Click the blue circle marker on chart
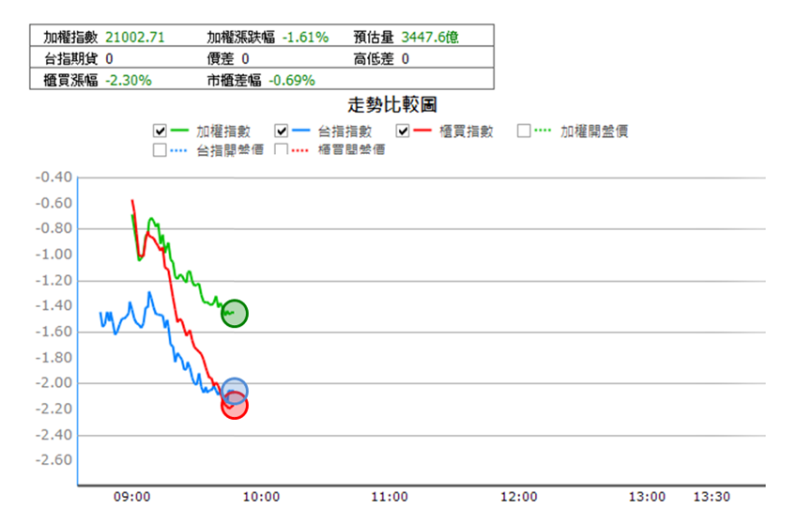The width and height of the screenshot is (812, 526). pyautogui.click(x=235, y=391)
